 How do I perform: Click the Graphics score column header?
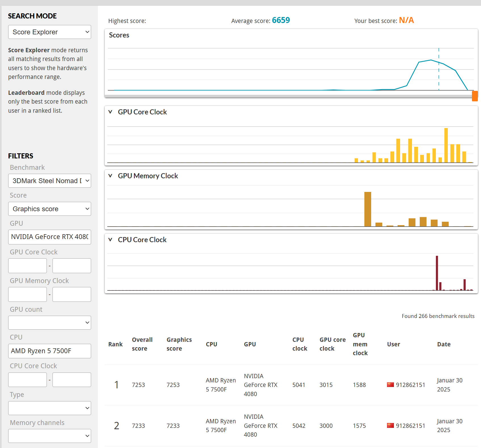[179, 344]
